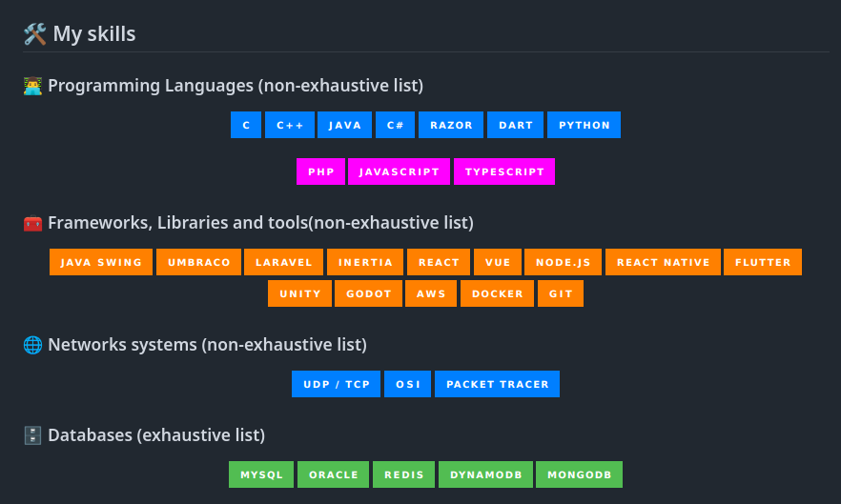The height and width of the screenshot is (504, 841).
Task: Click the My skills heading
Action: click(93, 34)
